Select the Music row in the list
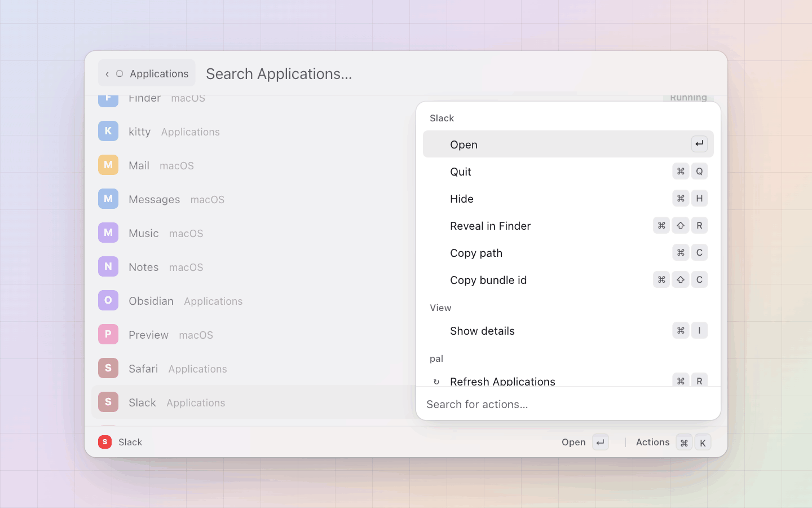This screenshot has height=508, width=812. 254,233
